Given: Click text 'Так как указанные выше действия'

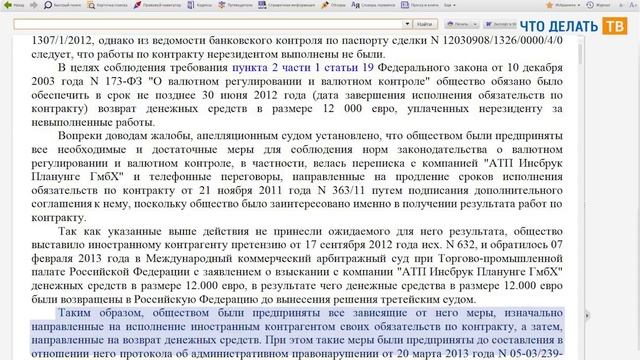Looking at the screenshot, I should (153, 231).
